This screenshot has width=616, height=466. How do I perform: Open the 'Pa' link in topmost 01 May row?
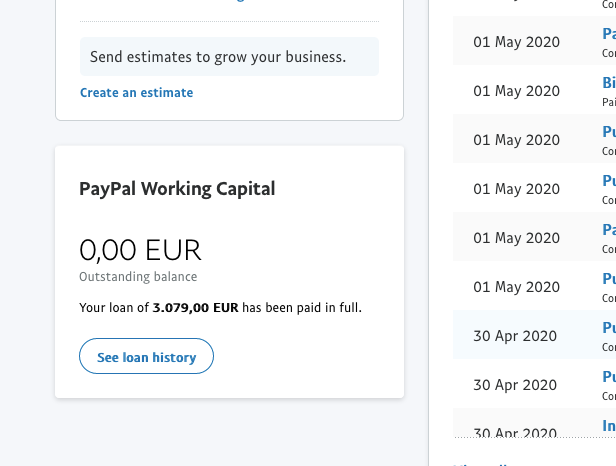pyautogui.click(x=609, y=34)
